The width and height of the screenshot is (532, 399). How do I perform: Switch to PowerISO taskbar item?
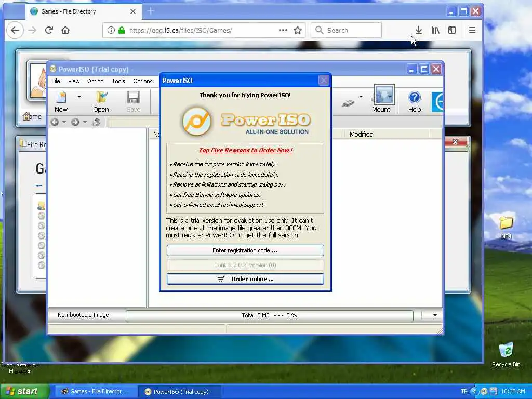[x=179, y=392]
